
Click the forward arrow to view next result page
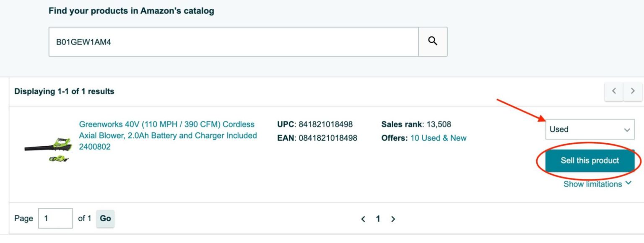pyautogui.click(x=393, y=218)
